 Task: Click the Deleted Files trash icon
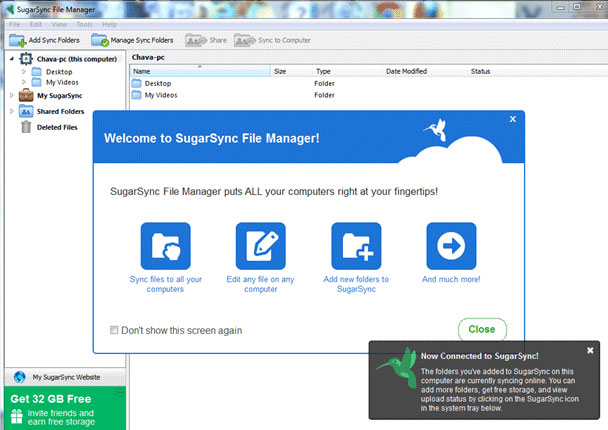click(x=26, y=127)
